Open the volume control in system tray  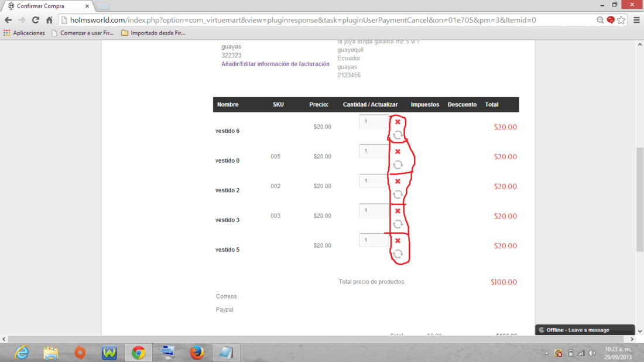click(592, 353)
